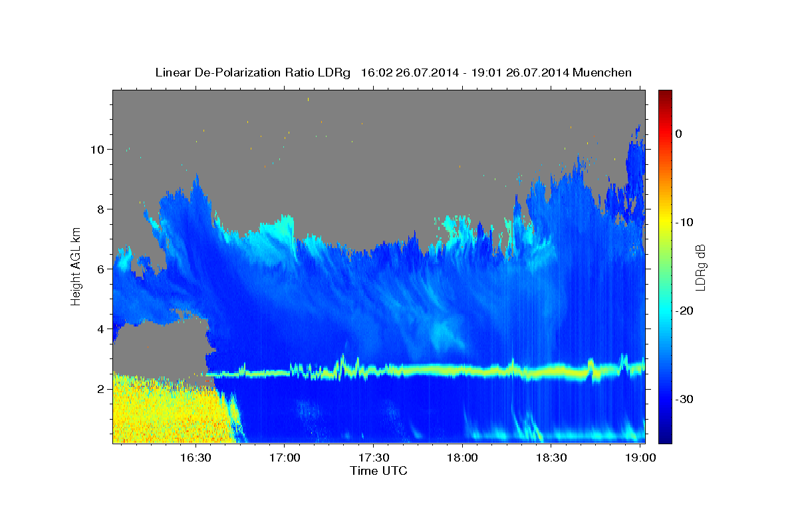Click the colorbar tick label -30

tap(684, 399)
